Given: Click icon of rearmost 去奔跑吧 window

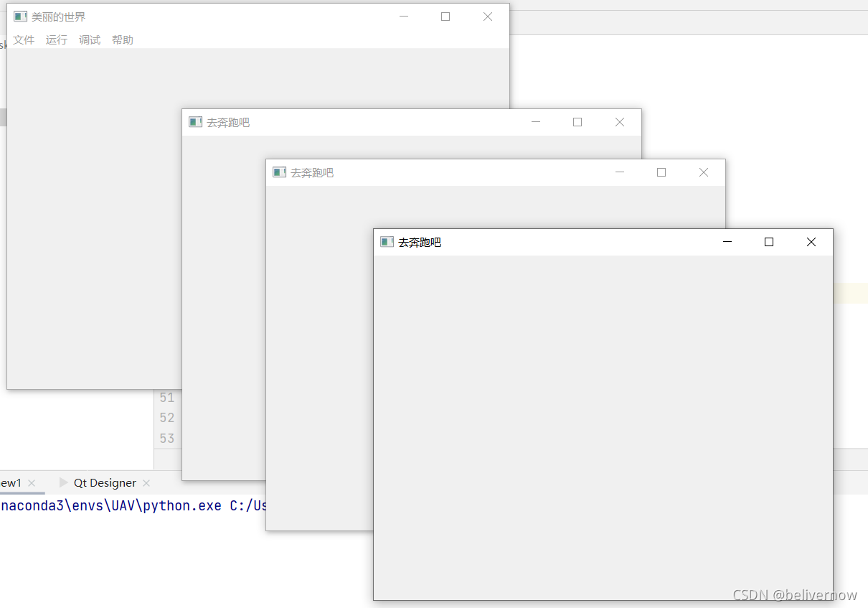Looking at the screenshot, I should [x=196, y=122].
